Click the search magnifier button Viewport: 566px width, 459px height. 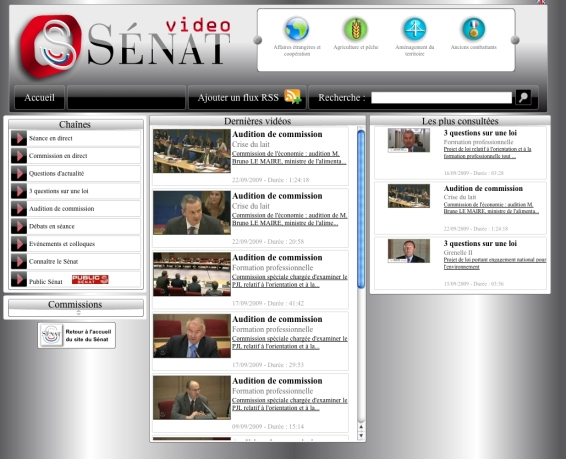point(523,97)
